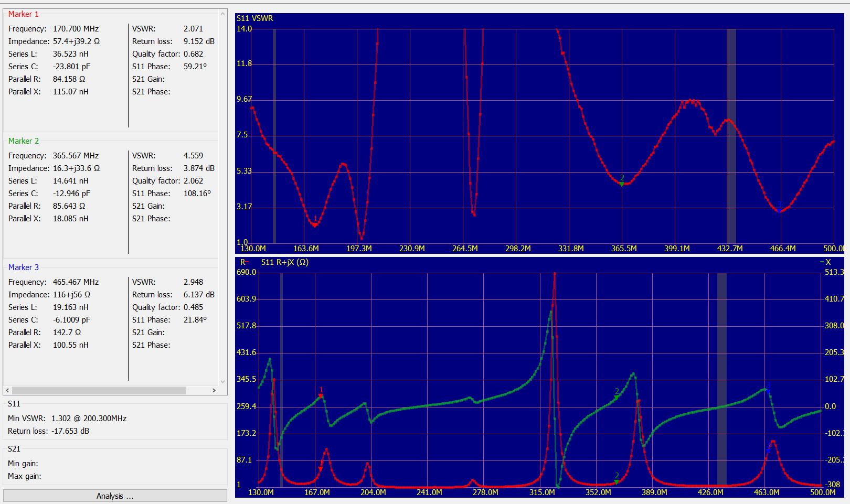The image size is (850, 504).
Task: Click the Series L value 19.163 nH
Action: click(70, 307)
